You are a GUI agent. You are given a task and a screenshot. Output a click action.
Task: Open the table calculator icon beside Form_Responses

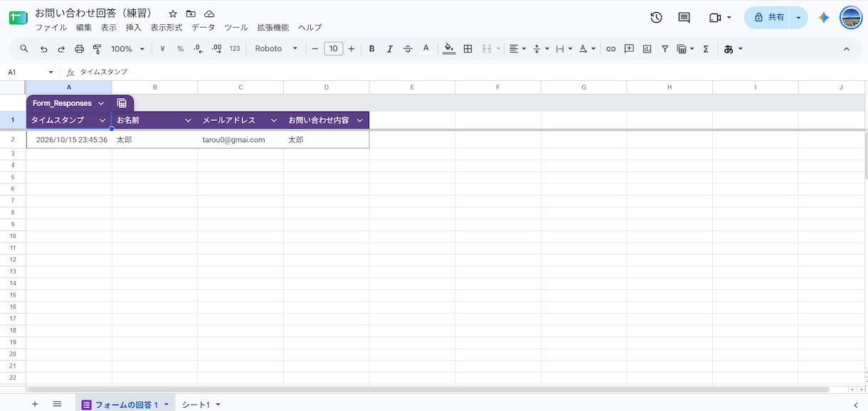pos(122,103)
